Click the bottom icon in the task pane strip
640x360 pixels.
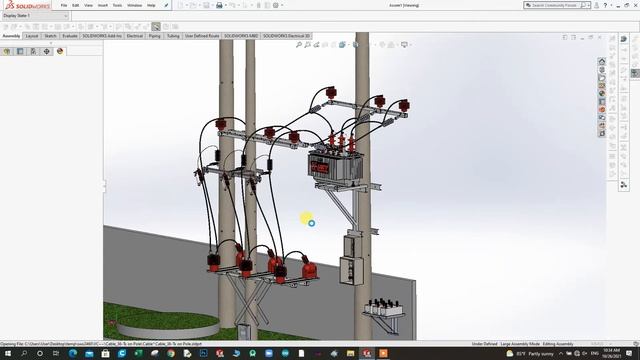tap(602, 133)
